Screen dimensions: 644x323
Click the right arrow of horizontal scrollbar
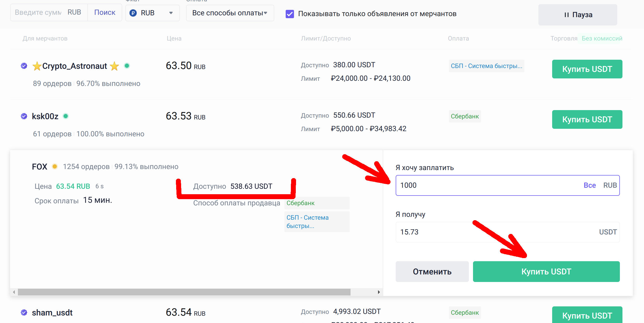[x=379, y=292]
